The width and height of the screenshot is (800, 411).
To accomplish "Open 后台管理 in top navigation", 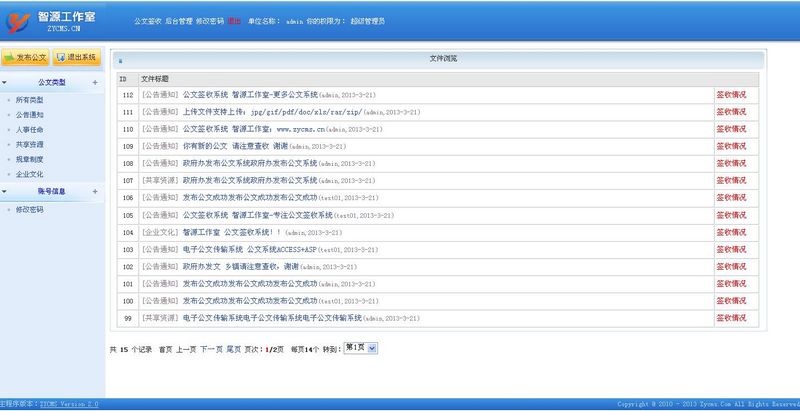I will [179, 21].
